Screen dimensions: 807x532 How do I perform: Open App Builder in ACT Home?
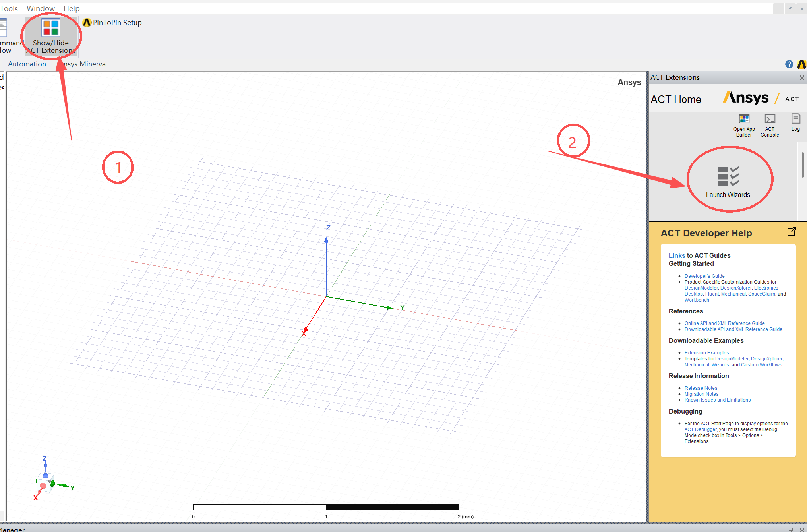click(744, 125)
